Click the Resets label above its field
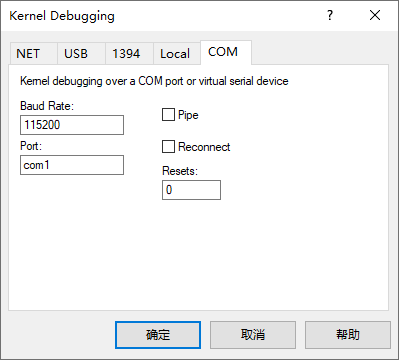This screenshot has height=360, width=399. 180,171
